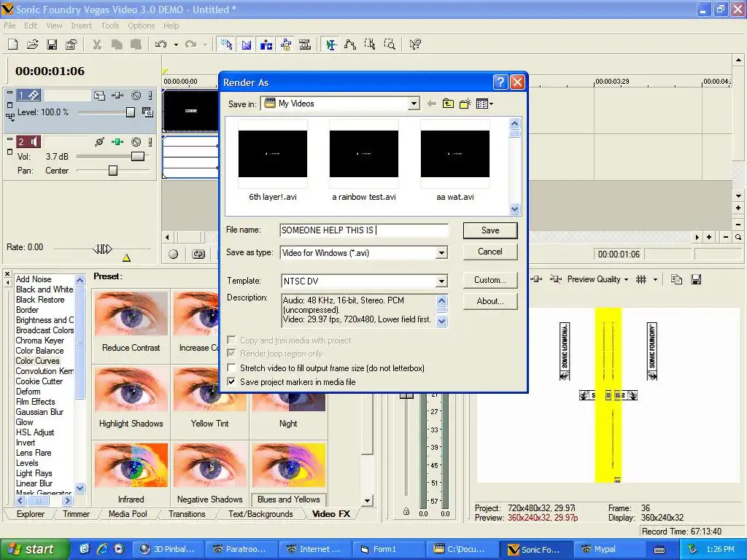Open the redo history dropdown arrow
The image size is (747, 560).
point(205,44)
